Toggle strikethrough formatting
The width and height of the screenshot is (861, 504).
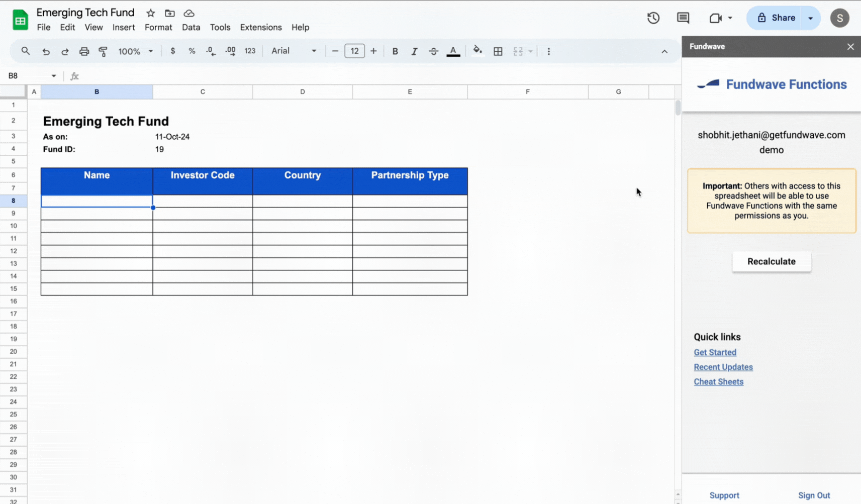coord(433,51)
